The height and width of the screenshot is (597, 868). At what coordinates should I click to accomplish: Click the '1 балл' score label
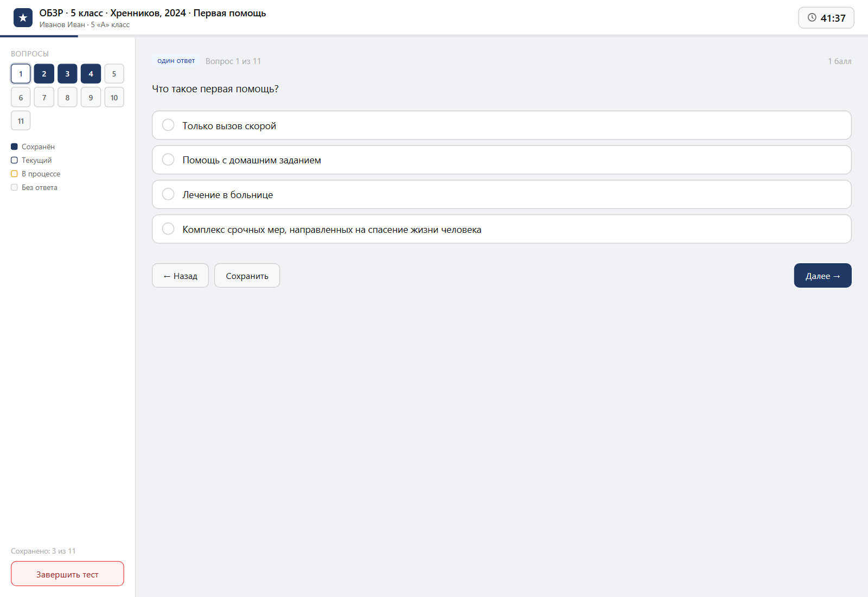pos(839,61)
